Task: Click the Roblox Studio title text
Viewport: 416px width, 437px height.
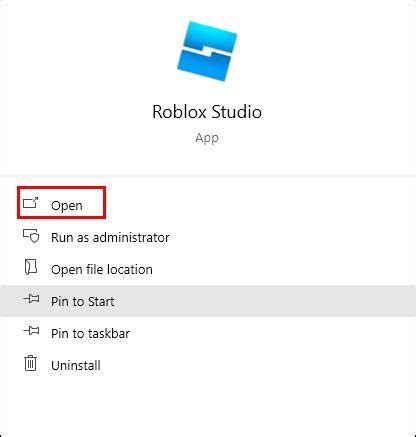Action: coord(207,112)
